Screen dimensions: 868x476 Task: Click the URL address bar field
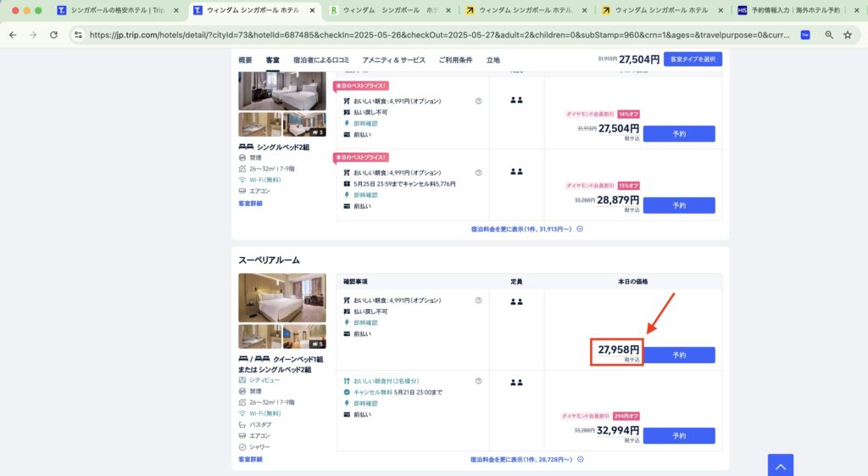click(x=439, y=35)
